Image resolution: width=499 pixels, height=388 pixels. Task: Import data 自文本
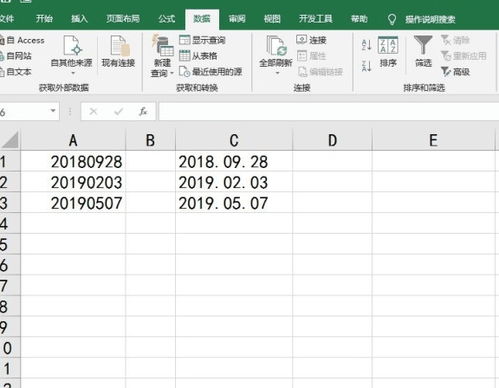[16, 71]
